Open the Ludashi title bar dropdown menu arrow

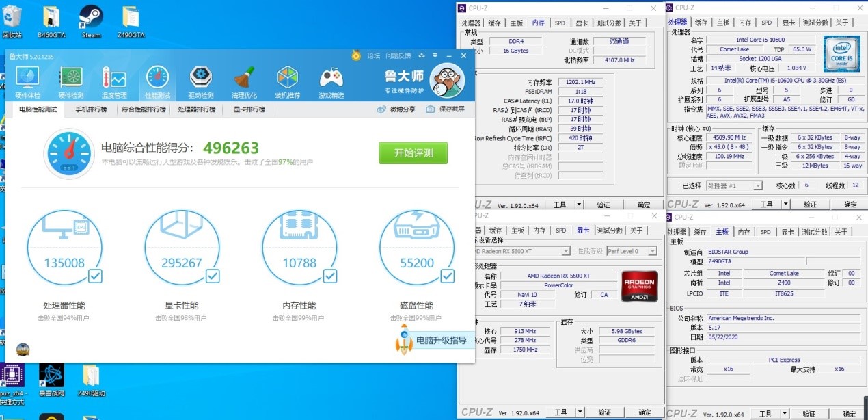[x=435, y=55]
